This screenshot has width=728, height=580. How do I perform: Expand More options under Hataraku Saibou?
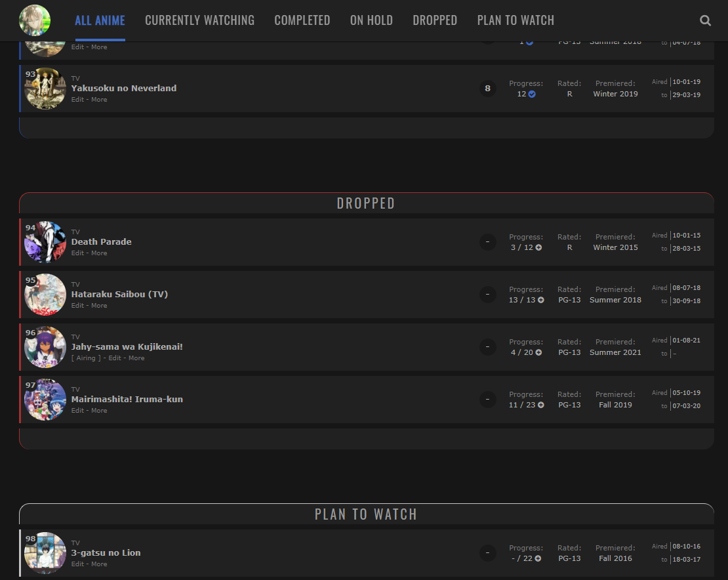(99, 306)
